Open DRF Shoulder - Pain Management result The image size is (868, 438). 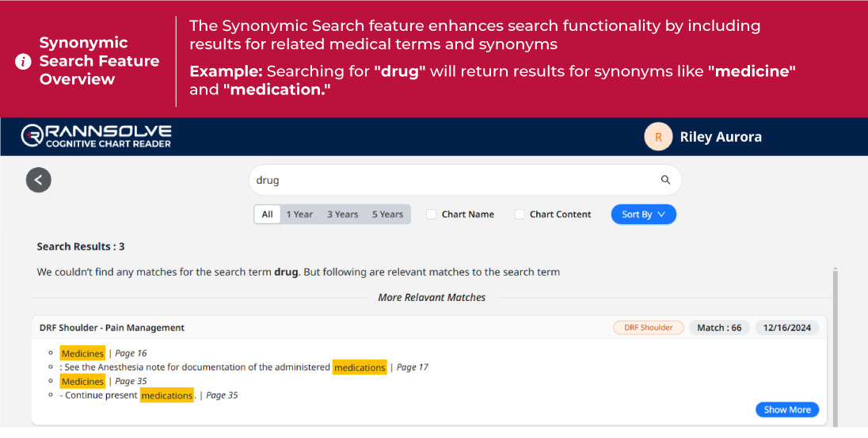point(112,328)
